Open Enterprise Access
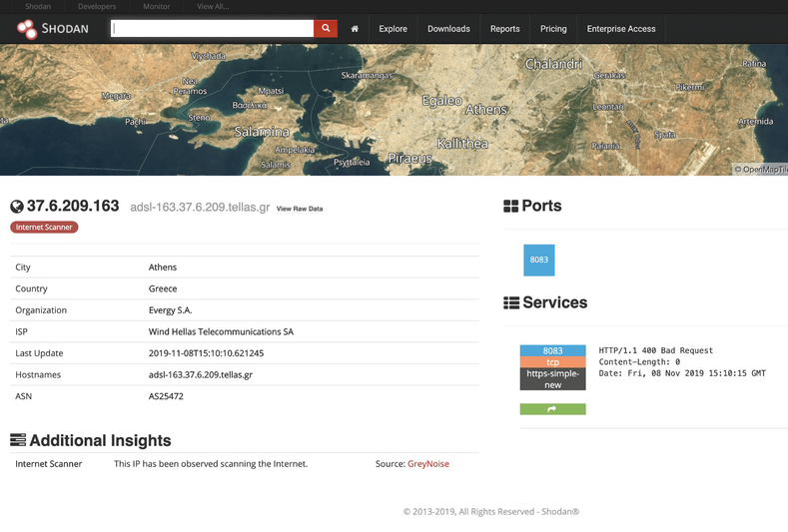Image resolution: width=788 pixels, height=532 pixels. click(621, 29)
